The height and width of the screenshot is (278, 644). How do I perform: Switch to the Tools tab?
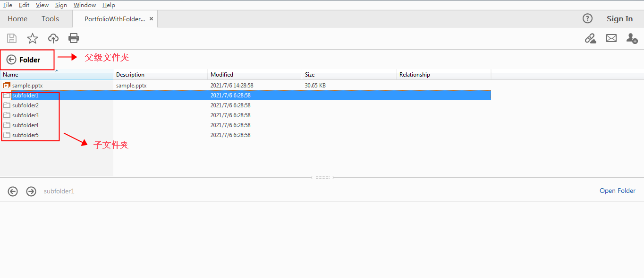click(50, 19)
